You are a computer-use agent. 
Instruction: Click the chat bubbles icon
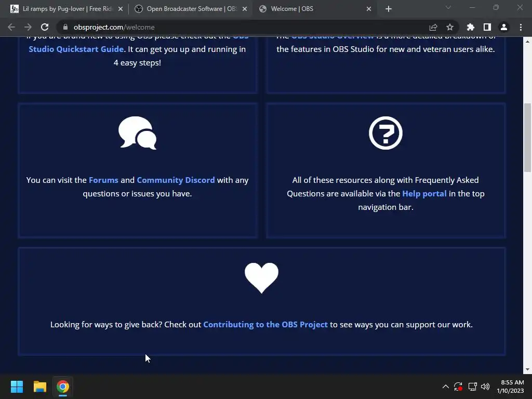(137, 132)
